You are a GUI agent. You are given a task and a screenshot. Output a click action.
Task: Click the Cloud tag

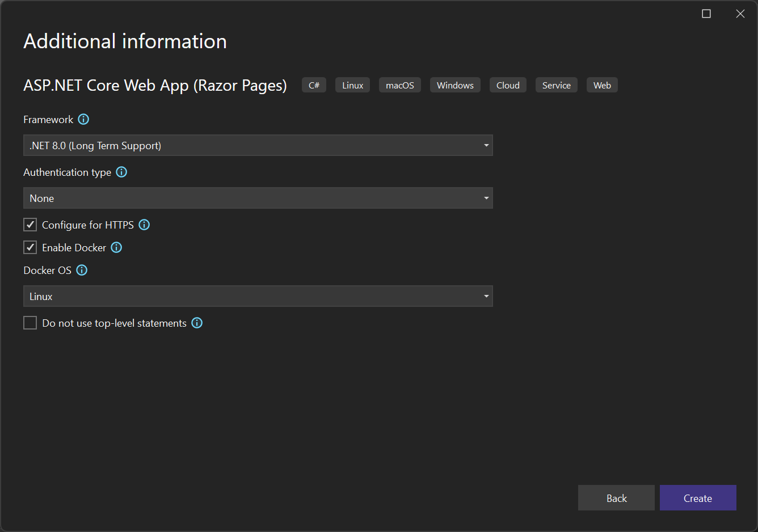(508, 85)
